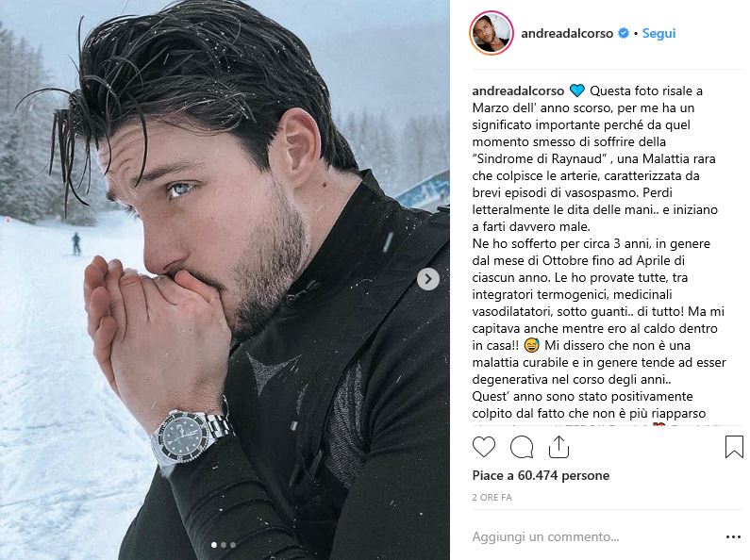Click the "2 ORE FA" timestamp

point(493,496)
